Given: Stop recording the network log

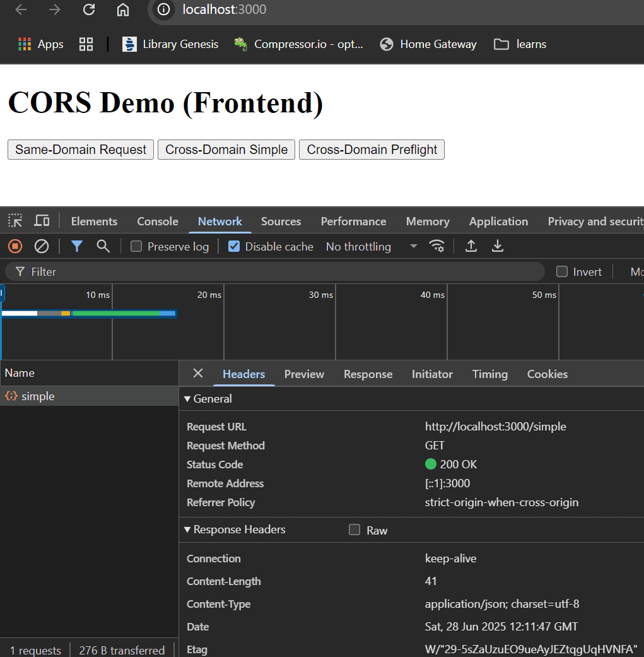Looking at the screenshot, I should (15, 246).
